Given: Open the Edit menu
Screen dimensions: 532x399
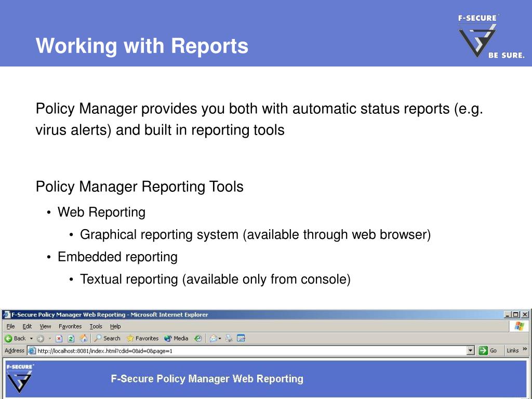Looking at the screenshot, I should tap(27, 326).
